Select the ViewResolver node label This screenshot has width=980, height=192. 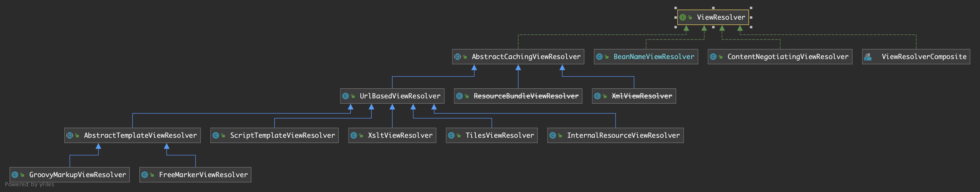click(x=720, y=17)
